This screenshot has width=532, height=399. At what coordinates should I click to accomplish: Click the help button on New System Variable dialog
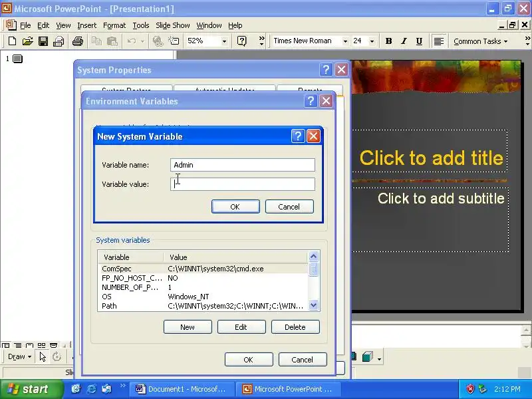298,136
